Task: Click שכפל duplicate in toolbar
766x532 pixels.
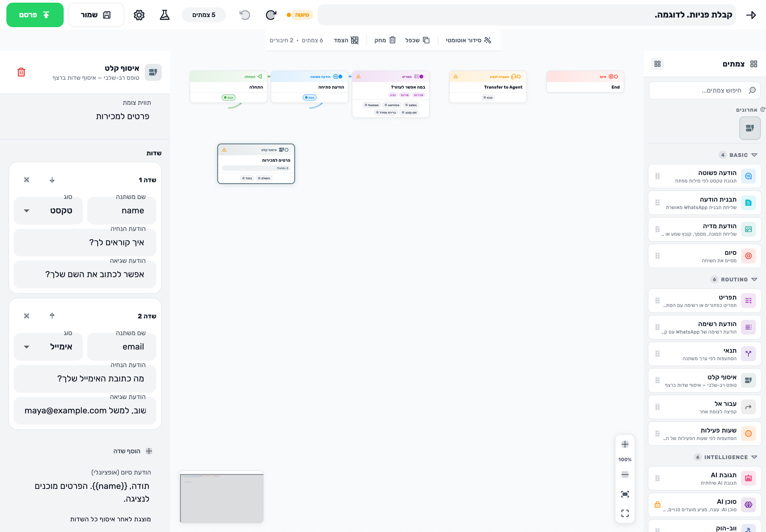Action: [418, 40]
